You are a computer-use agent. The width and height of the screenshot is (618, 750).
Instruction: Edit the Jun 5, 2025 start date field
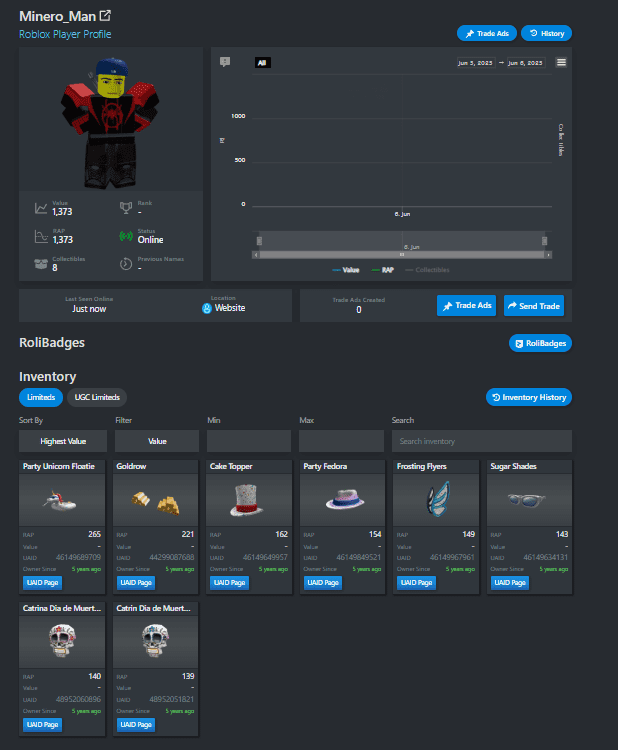[475, 63]
